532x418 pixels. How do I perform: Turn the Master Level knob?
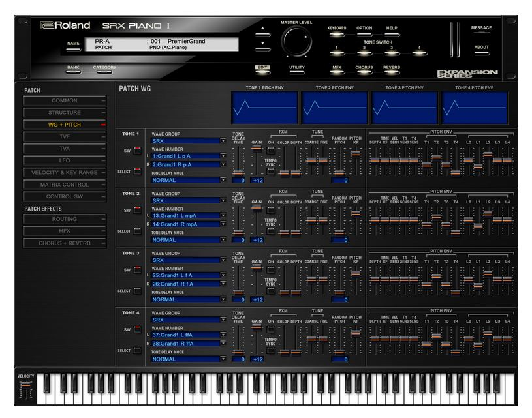point(296,41)
